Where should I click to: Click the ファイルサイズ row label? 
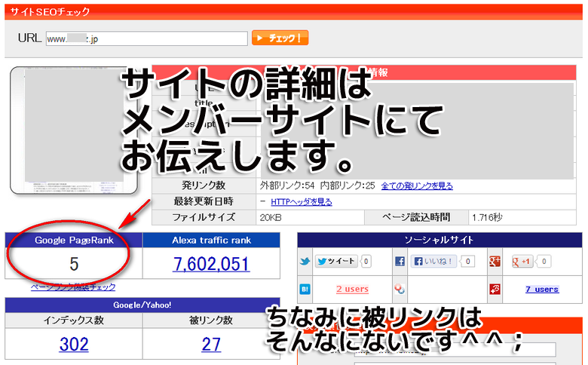(x=204, y=218)
